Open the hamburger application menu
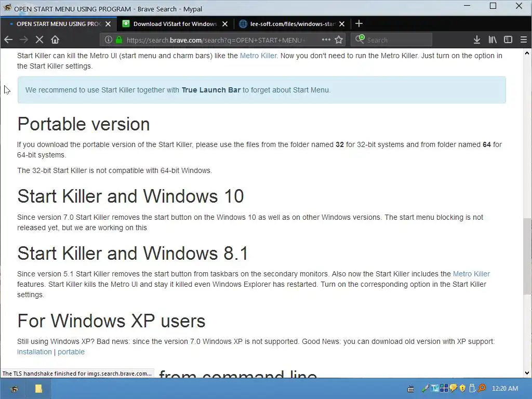This screenshot has height=399, width=532. [524, 39]
